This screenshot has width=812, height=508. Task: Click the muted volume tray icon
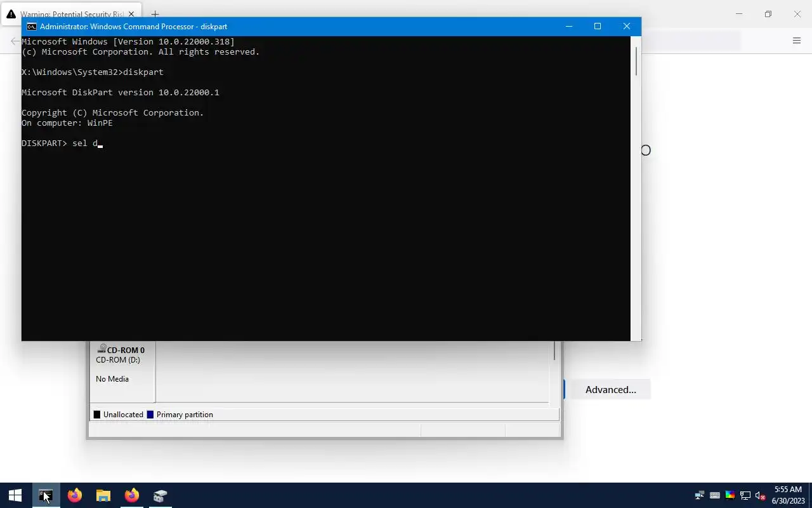click(760, 495)
